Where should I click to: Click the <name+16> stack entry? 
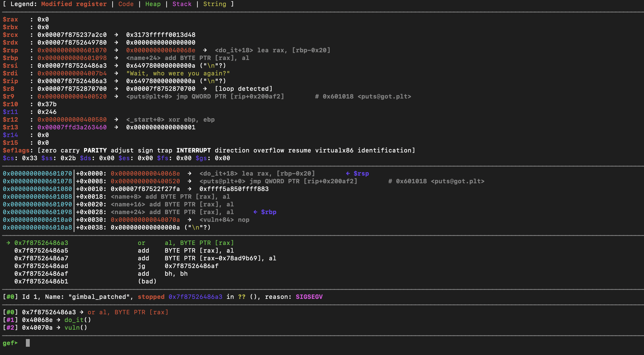pos(172,204)
